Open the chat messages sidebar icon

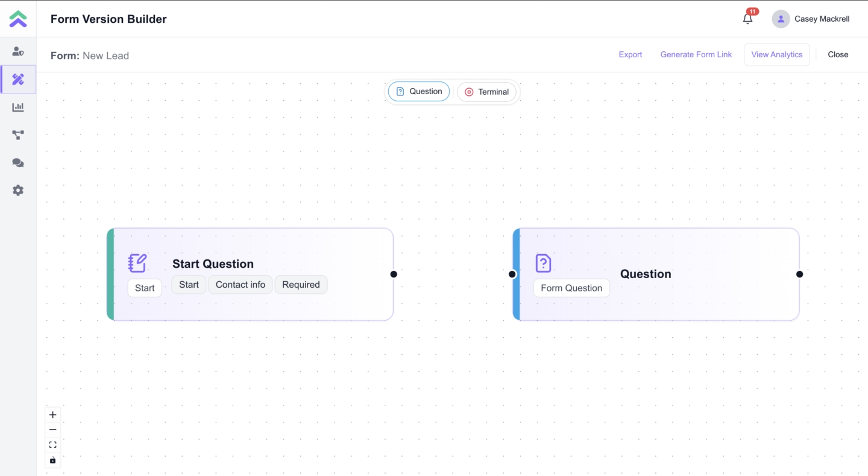(18, 163)
